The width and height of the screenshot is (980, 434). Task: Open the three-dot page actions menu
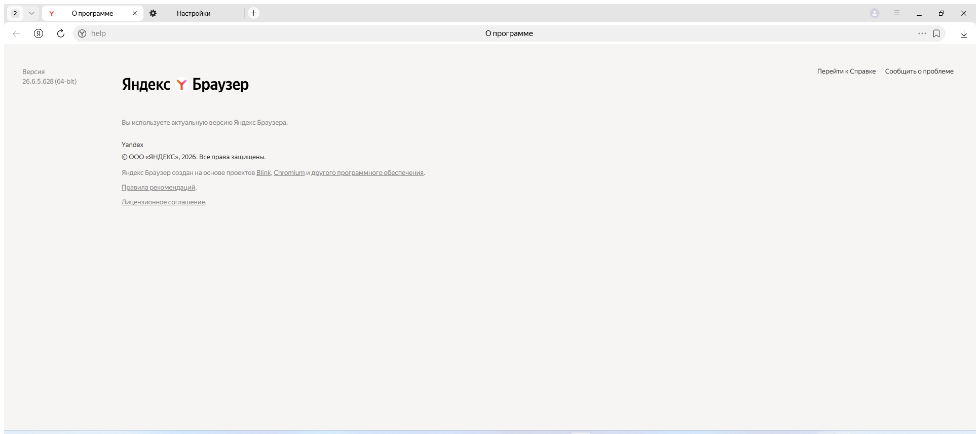click(x=922, y=33)
